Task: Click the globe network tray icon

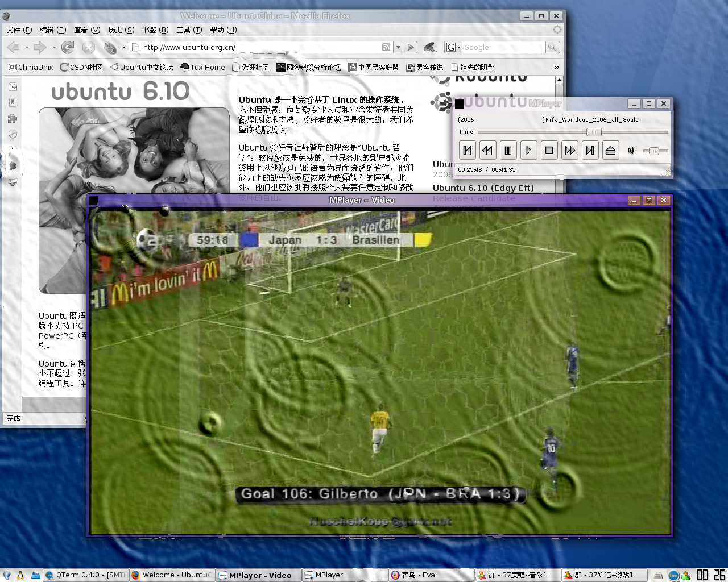Action: 673,575
